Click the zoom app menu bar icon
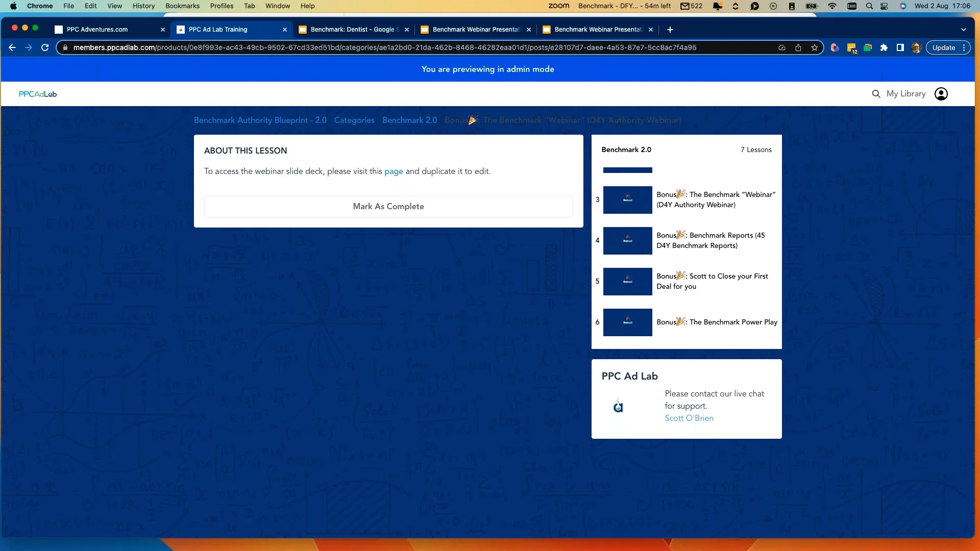This screenshot has height=551, width=980. pos(559,6)
